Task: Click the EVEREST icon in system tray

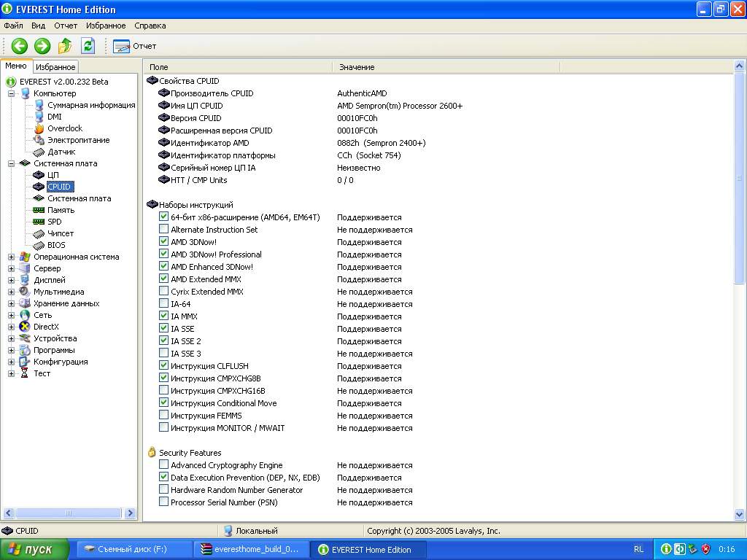Action: [666, 549]
